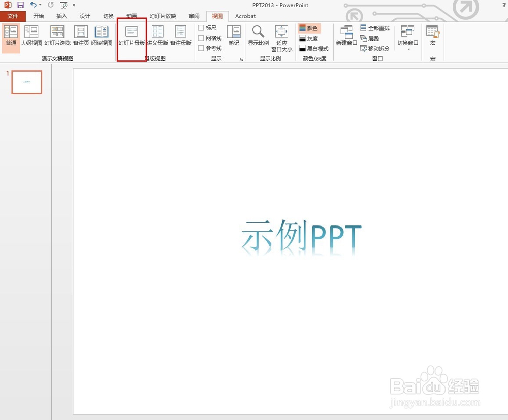Open the Zoom (显示比例) dialog
This screenshot has height=420, width=508.
pos(259,36)
